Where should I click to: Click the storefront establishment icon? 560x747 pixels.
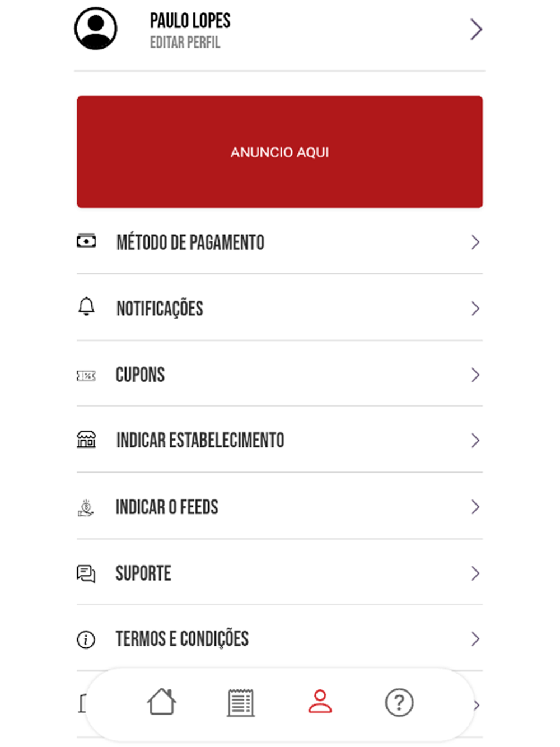click(86, 440)
